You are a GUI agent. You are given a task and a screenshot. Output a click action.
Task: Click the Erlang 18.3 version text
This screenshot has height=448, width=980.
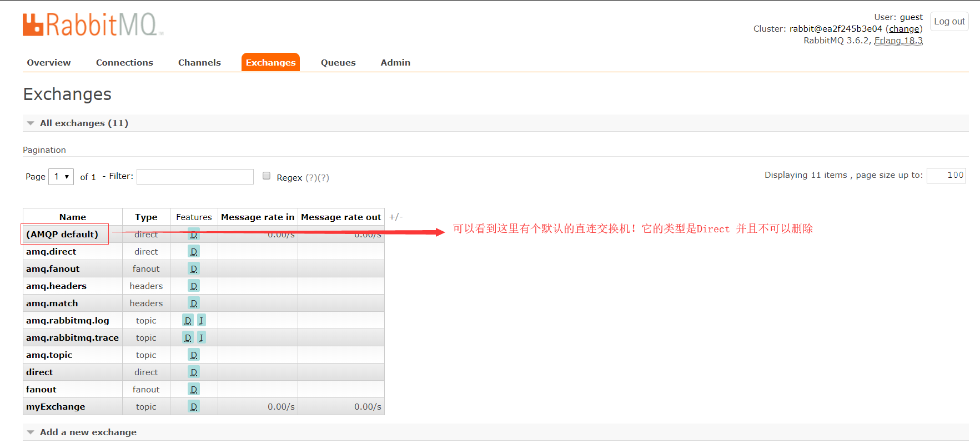(x=898, y=41)
